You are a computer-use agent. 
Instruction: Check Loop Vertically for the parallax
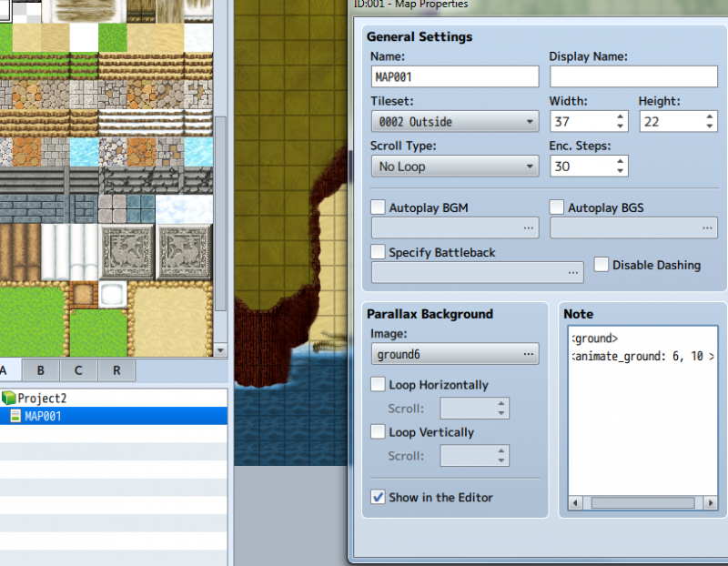[x=378, y=432]
